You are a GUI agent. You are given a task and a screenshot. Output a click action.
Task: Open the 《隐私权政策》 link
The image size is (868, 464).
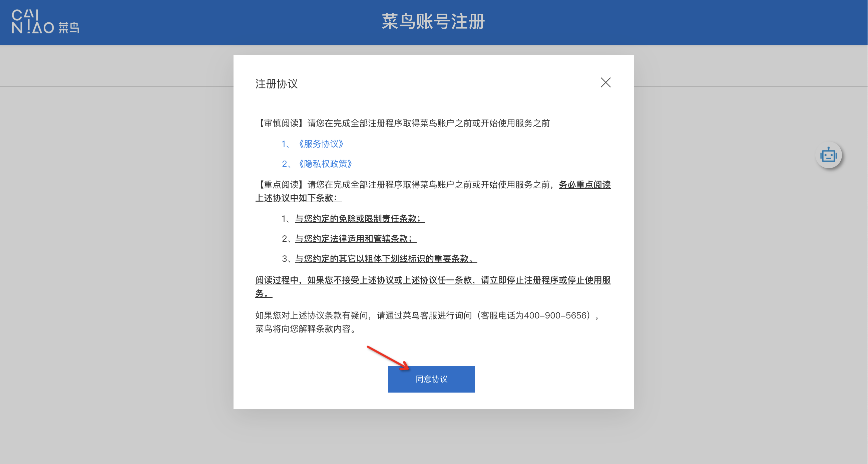click(325, 164)
